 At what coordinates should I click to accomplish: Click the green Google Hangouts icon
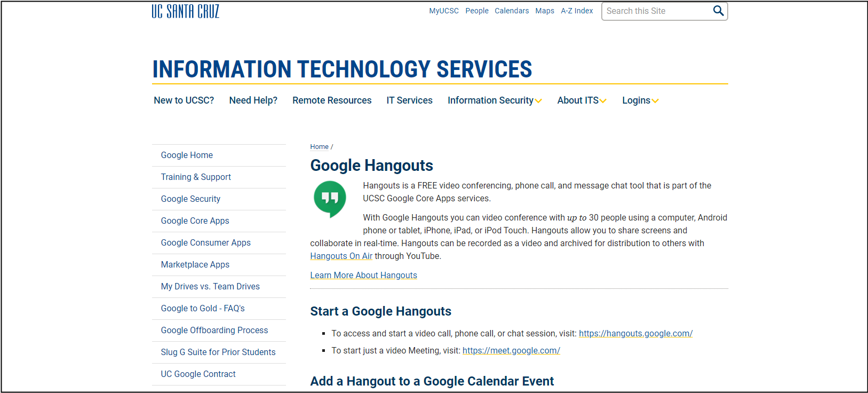(330, 199)
